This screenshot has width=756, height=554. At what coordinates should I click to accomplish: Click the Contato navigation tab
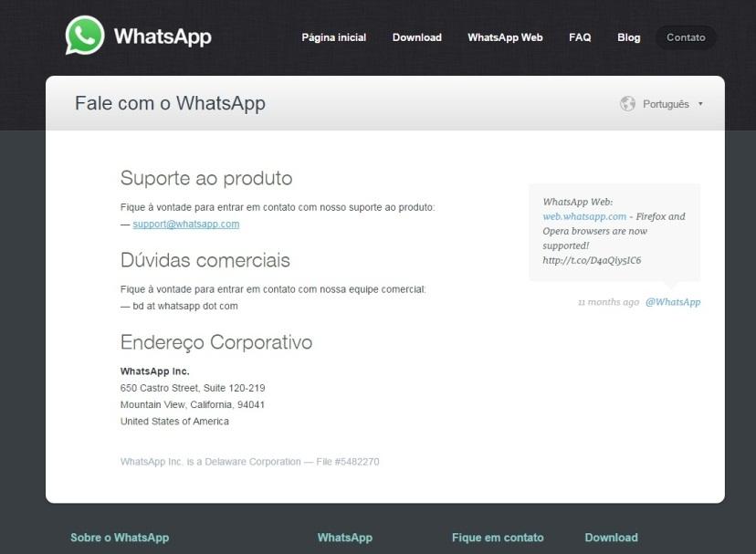[x=686, y=37]
